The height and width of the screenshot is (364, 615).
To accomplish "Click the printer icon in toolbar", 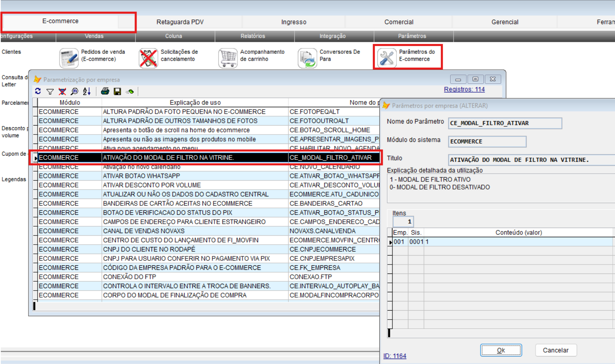I will coord(105,91).
